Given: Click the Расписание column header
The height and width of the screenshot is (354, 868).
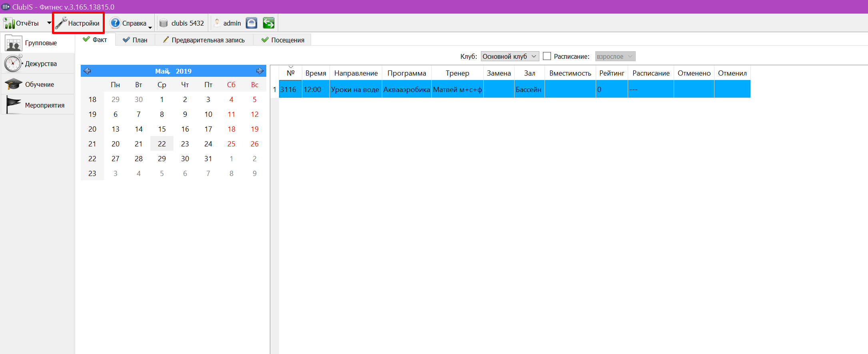Looking at the screenshot, I should click(651, 73).
